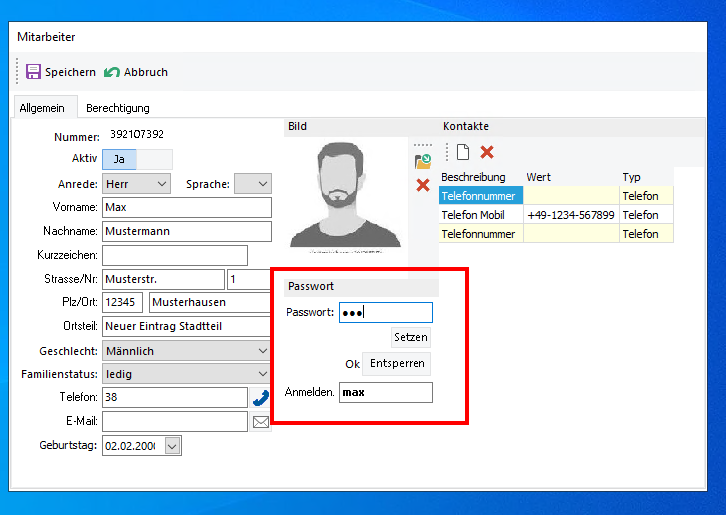Image resolution: width=726 pixels, height=515 pixels.
Task: Delete the employee picture with red X
Action: (423, 185)
